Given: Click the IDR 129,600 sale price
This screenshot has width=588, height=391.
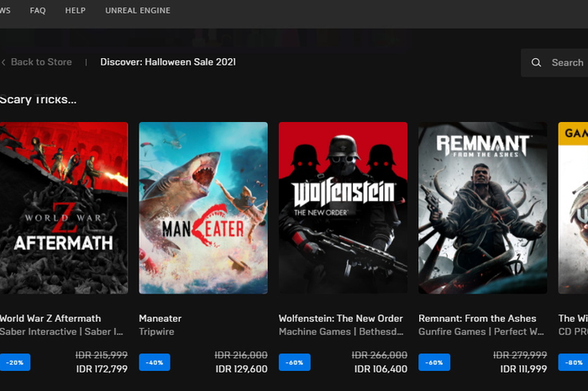Looking at the screenshot, I should point(241,369).
